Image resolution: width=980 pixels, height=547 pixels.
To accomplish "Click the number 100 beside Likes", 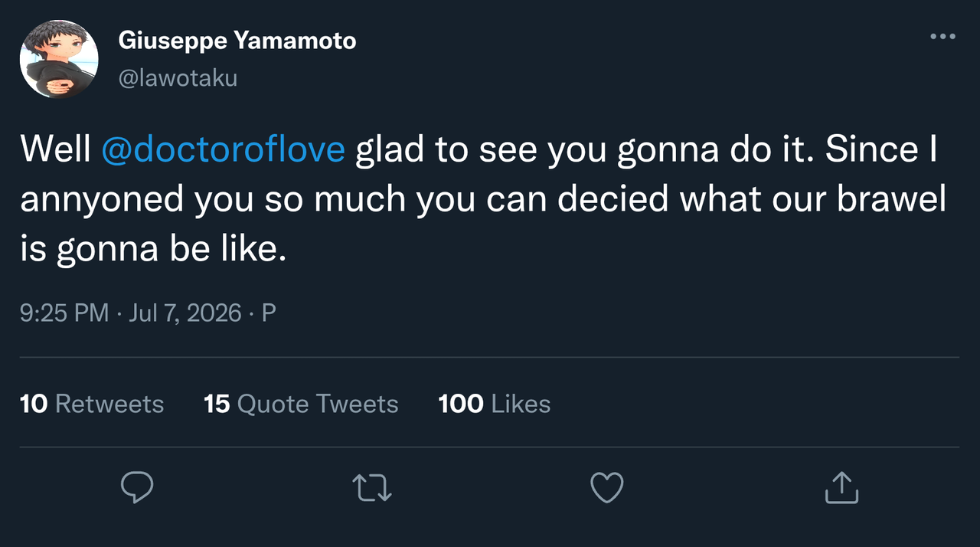I will click(461, 404).
